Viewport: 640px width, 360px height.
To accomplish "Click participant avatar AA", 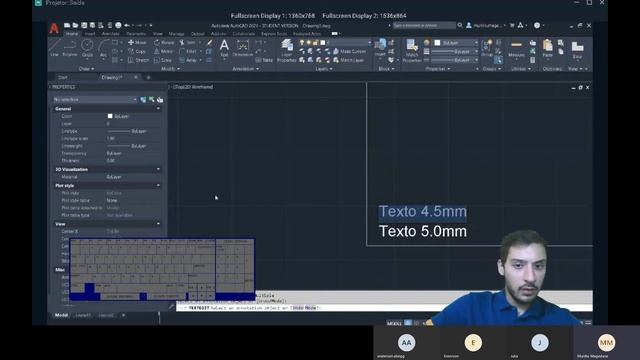I will pos(406,342).
